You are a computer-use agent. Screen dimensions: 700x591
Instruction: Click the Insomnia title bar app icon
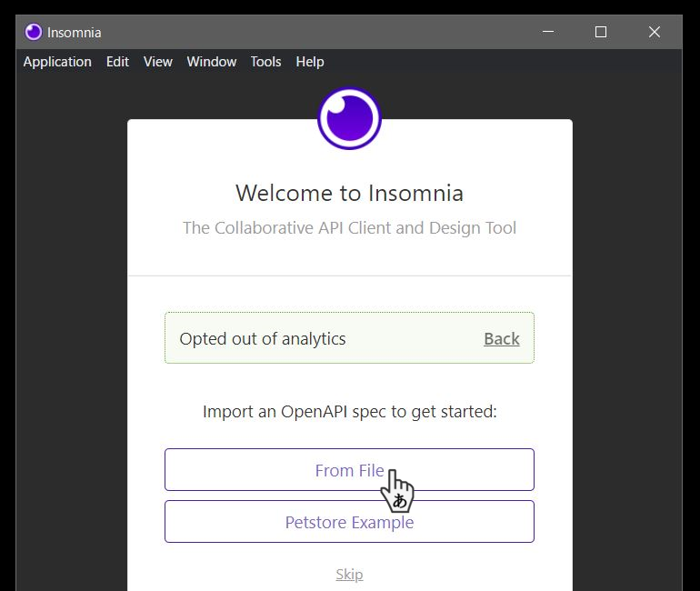pyautogui.click(x=34, y=32)
